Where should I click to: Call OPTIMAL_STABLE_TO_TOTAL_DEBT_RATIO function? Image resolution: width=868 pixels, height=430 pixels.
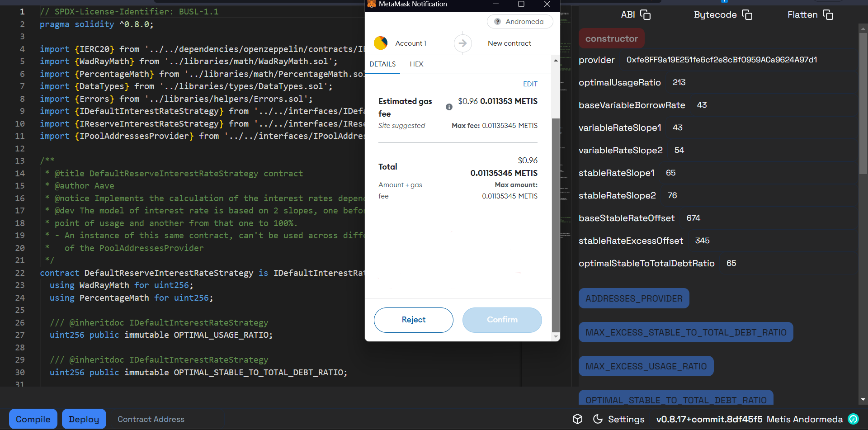[676, 398]
